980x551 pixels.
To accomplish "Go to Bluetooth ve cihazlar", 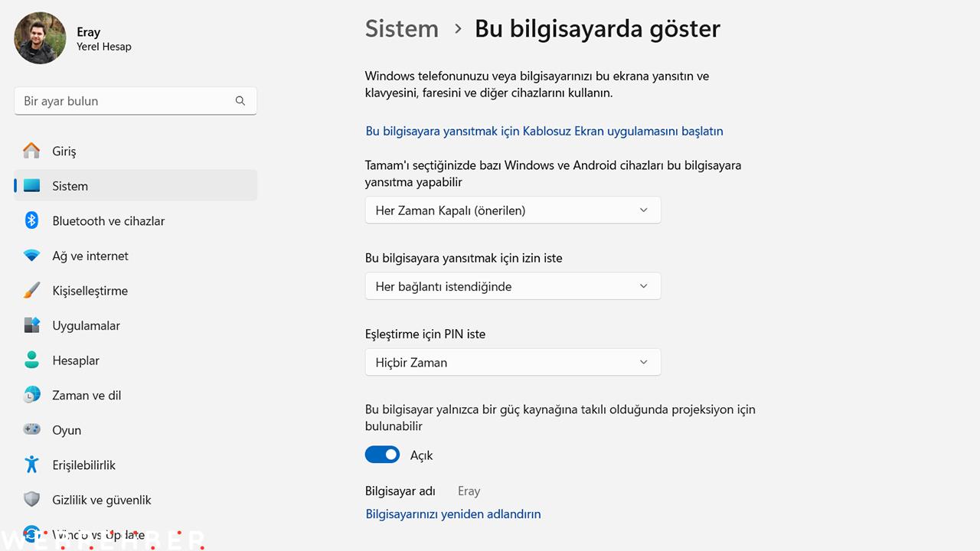I will point(136,220).
